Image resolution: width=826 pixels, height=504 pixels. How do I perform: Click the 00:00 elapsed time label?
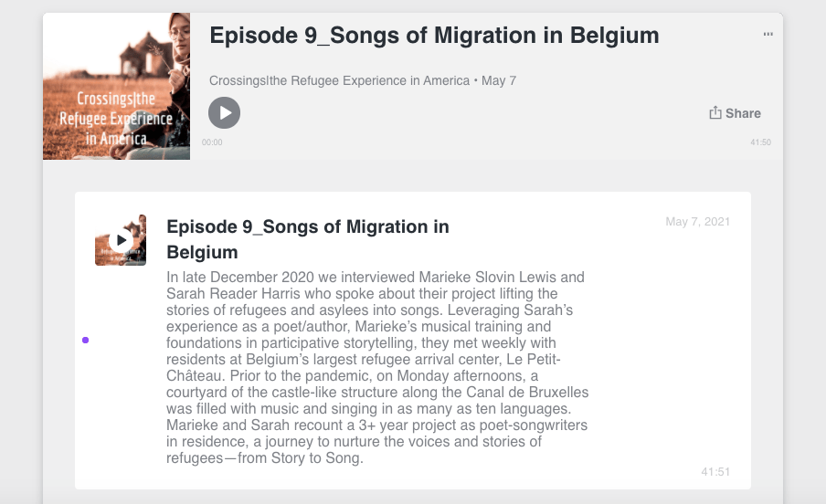212,142
